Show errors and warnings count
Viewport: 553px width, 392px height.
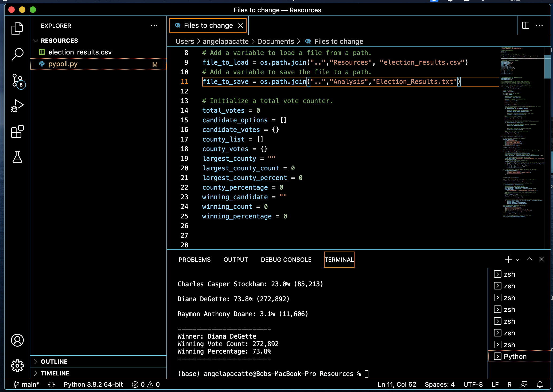146,385
